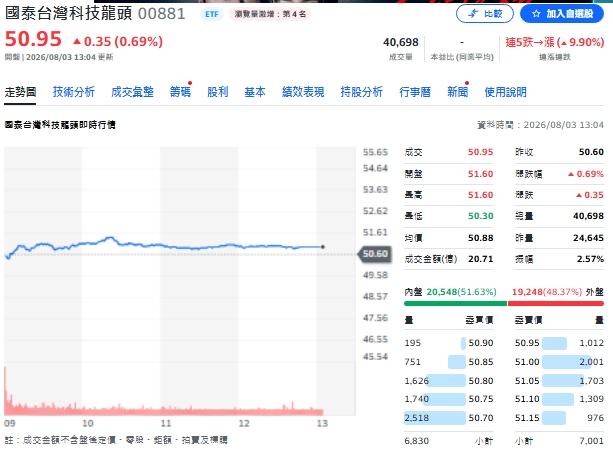Open 成交彙整 tab
This screenshot has height=455, width=613.
pyautogui.click(x=132, y=92)
